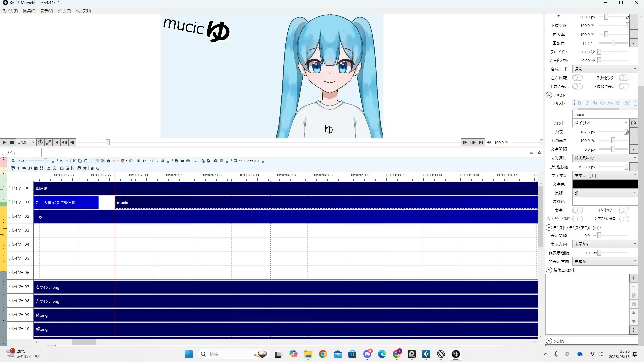Toggle the 左右反転 switch

pos(577,78)
